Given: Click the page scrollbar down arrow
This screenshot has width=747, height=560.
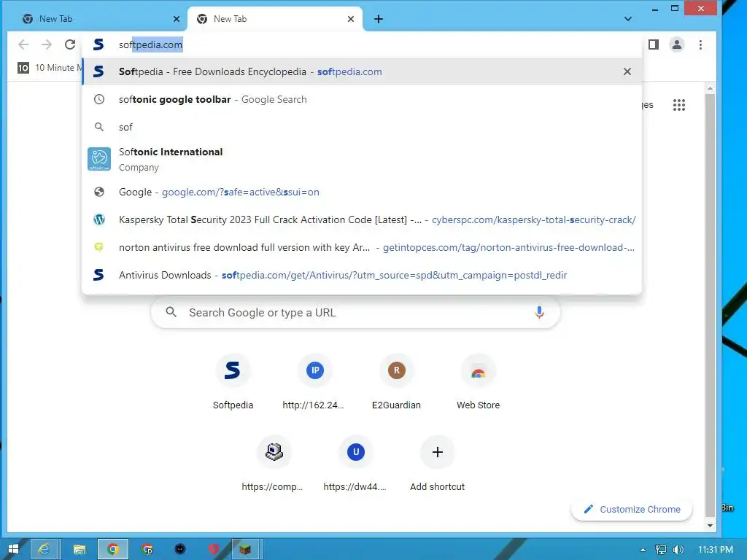Looking at the screenshot, I should coord(710,526).
